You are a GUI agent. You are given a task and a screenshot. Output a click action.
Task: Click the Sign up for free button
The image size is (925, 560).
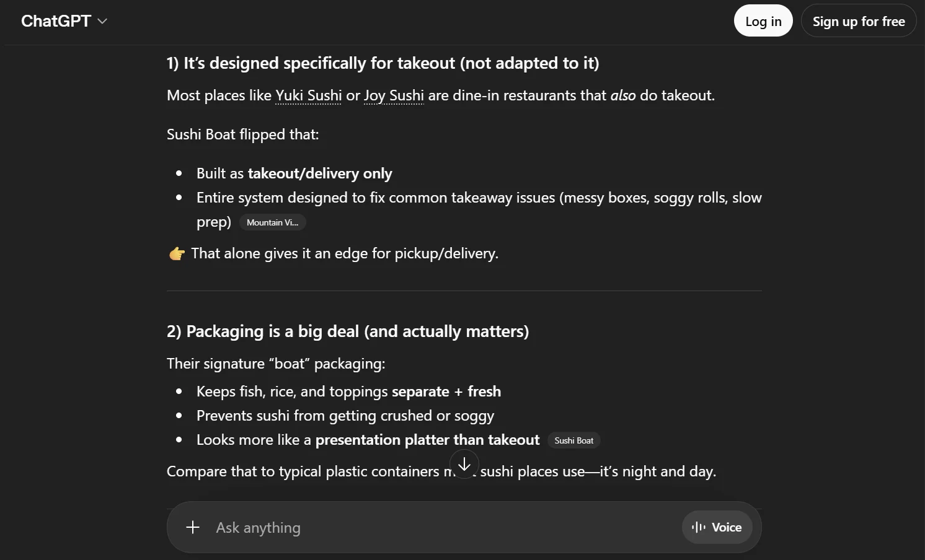(858, 20)
